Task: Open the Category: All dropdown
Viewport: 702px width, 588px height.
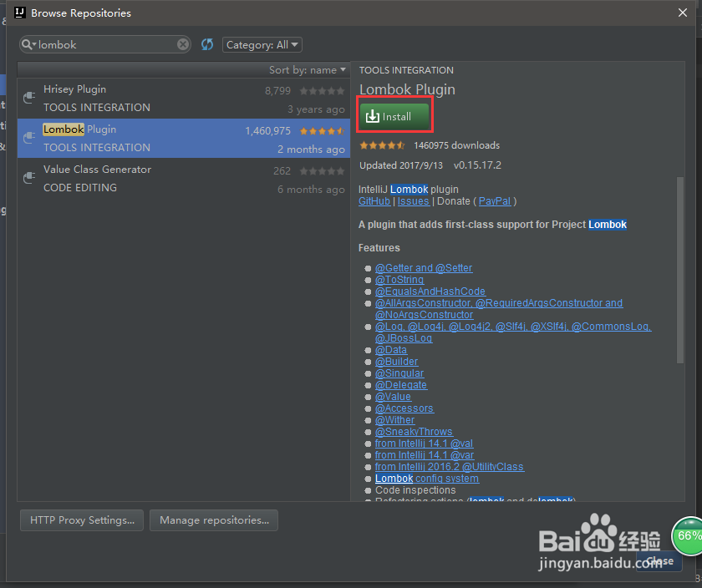Action: coord(262,45)
